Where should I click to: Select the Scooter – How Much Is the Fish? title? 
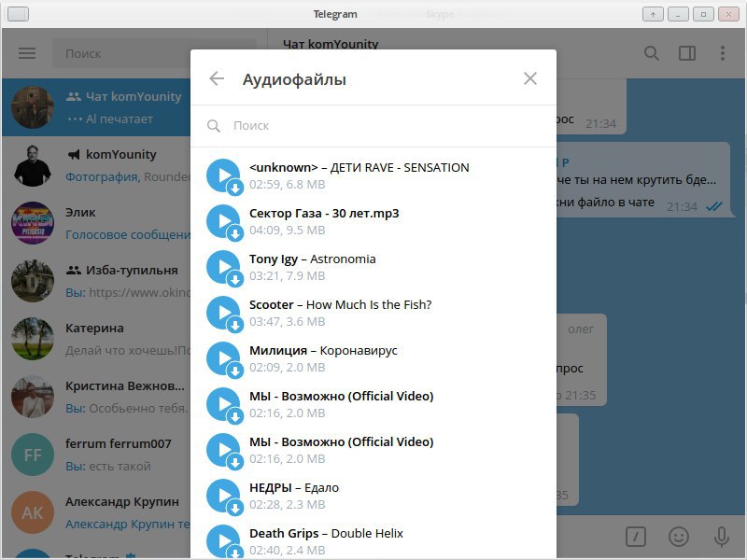(340, 305)
